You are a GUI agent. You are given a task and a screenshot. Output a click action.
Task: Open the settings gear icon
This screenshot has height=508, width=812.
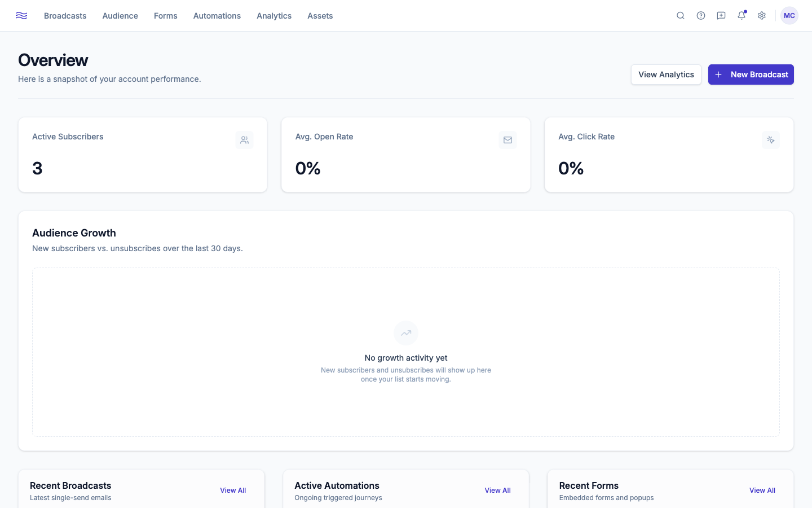762,16
